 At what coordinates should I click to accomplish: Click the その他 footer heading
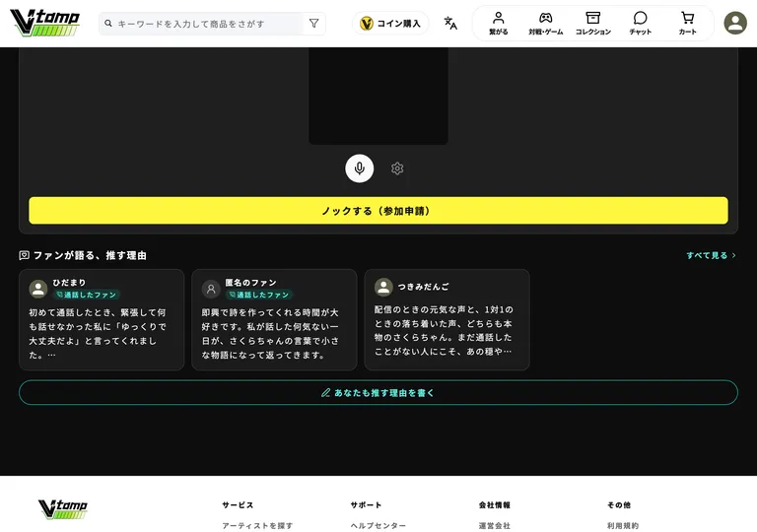(619, 505)
